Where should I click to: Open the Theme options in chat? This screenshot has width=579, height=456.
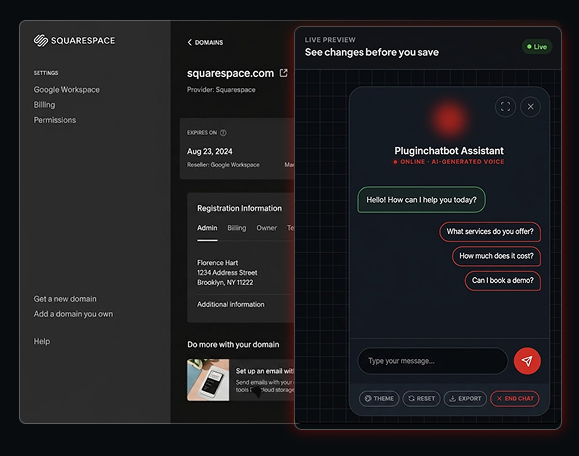pos(379,398)
